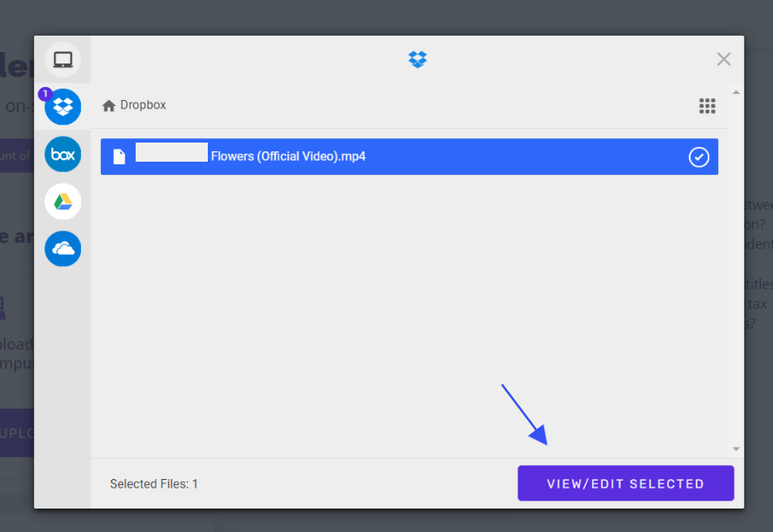Click the Dropbox logo in the header
Image resolution: width=773 pixels, height=532 pixels.
point(417,59)
